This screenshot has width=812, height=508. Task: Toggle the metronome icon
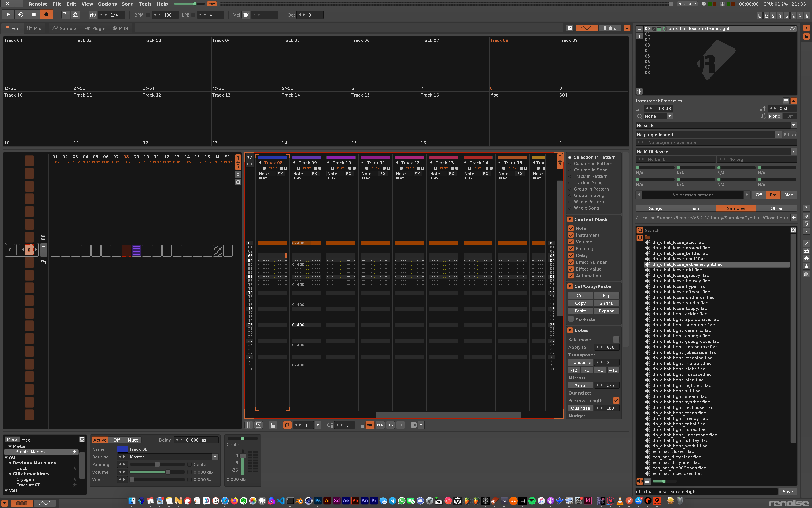[x=75, y=15]
